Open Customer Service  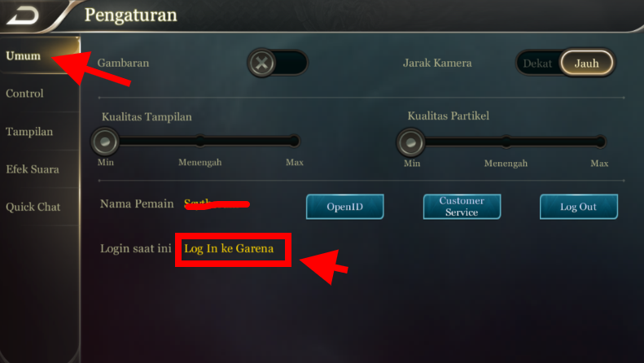click(462, 207)
